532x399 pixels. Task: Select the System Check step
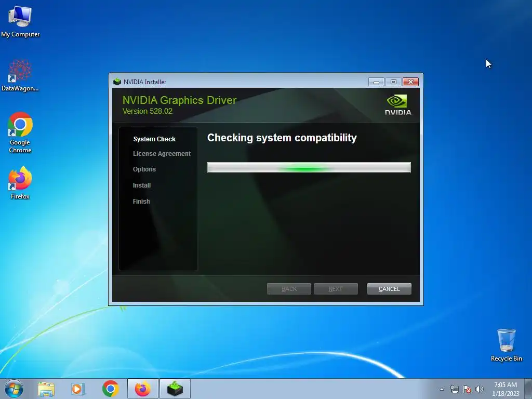pos(154,139)
